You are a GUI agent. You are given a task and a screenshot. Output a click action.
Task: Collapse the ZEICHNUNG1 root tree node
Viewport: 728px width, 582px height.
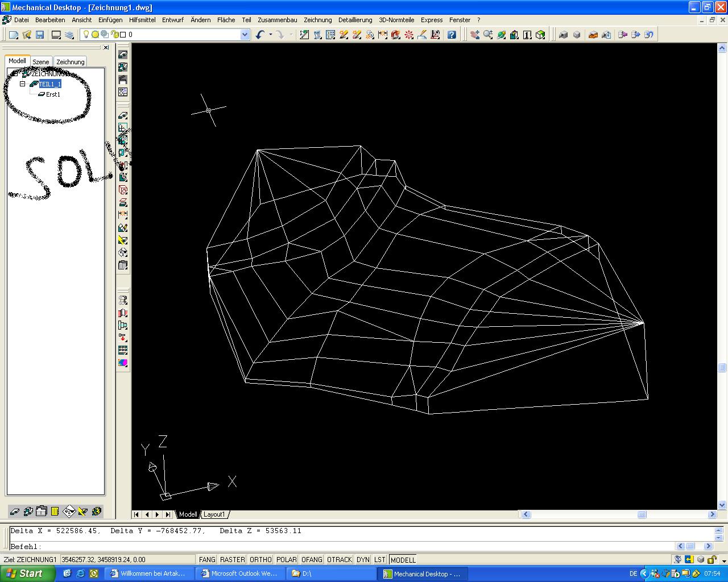[x=15, y=74]
